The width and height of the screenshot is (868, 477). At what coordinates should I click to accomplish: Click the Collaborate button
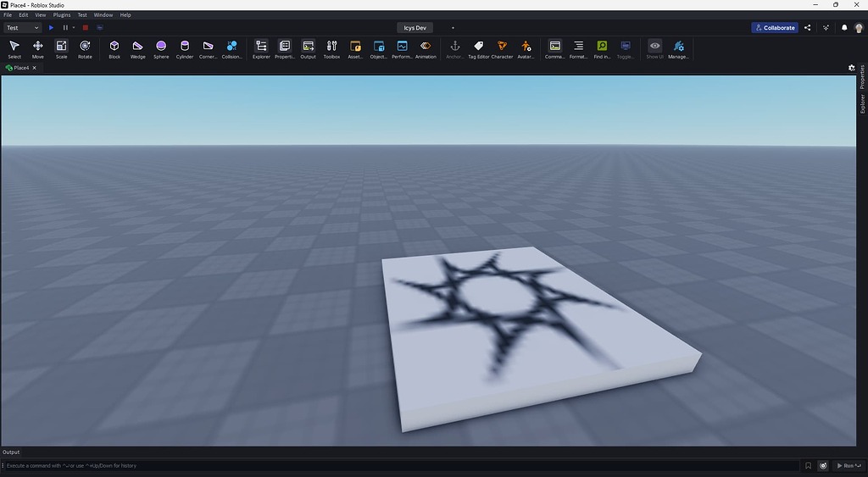click(x=775, y=28)
